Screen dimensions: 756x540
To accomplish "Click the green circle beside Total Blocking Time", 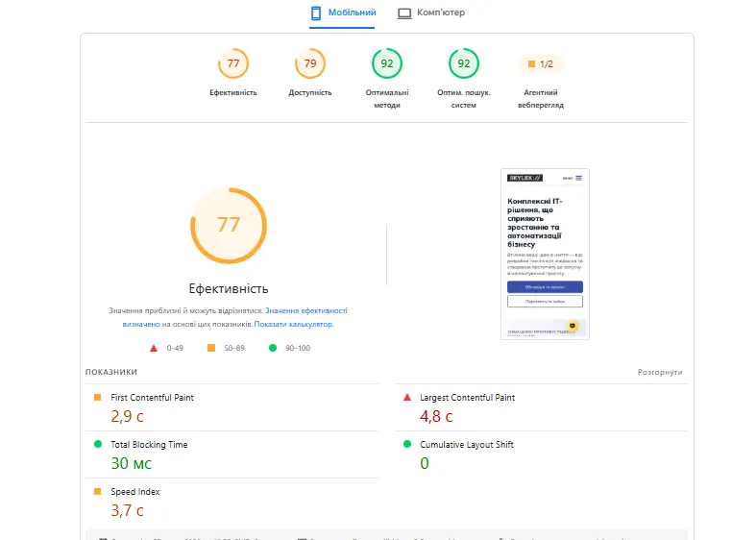I will pyautogui.click(x=98, y=444).
